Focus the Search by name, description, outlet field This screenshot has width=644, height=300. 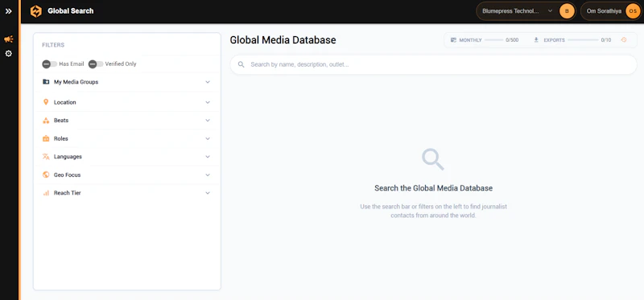[433, 64]
